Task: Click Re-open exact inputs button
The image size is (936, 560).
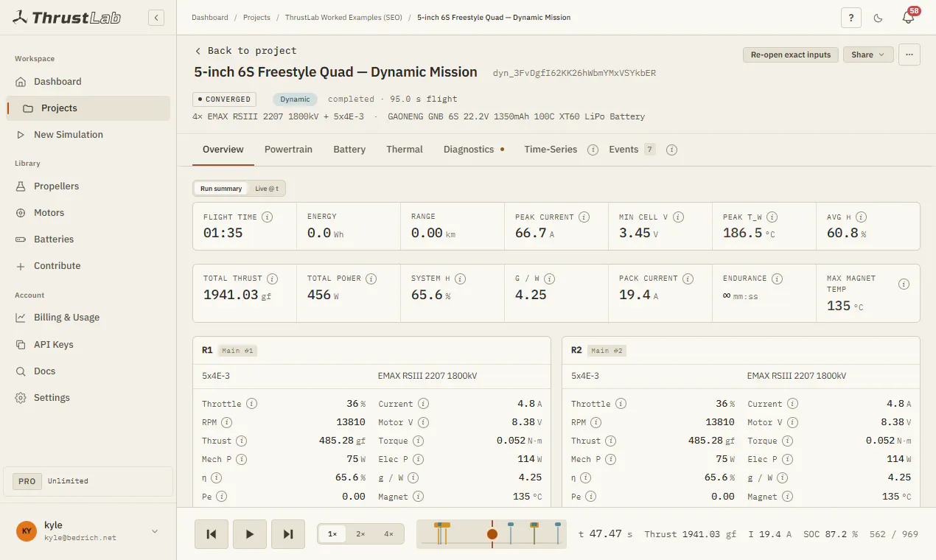Action: pos(791,55)
